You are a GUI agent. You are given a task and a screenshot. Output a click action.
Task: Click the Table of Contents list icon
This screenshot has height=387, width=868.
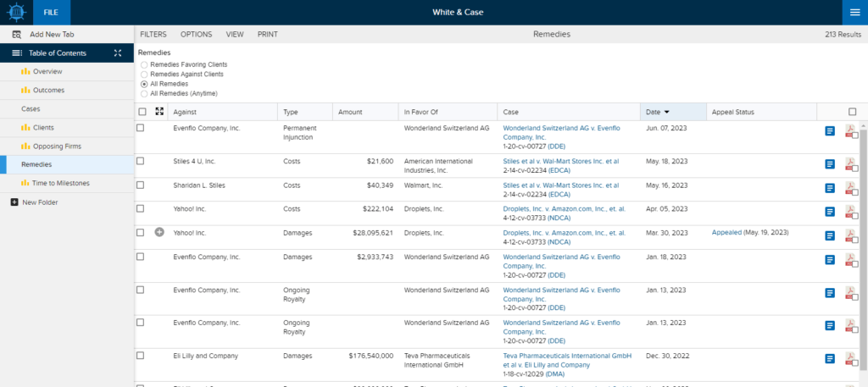coord(17,53)
